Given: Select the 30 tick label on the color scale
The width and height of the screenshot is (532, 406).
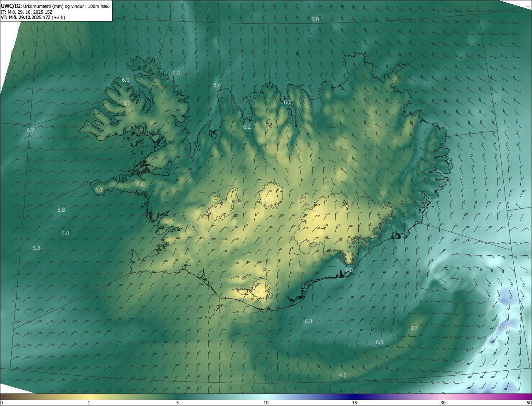Looking at the screenshot, I should [443, 403].
